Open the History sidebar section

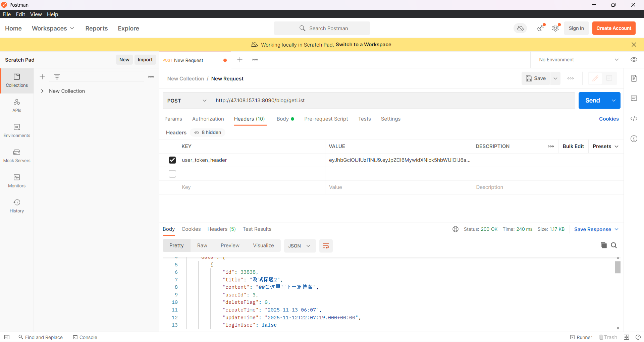(17, 206)
